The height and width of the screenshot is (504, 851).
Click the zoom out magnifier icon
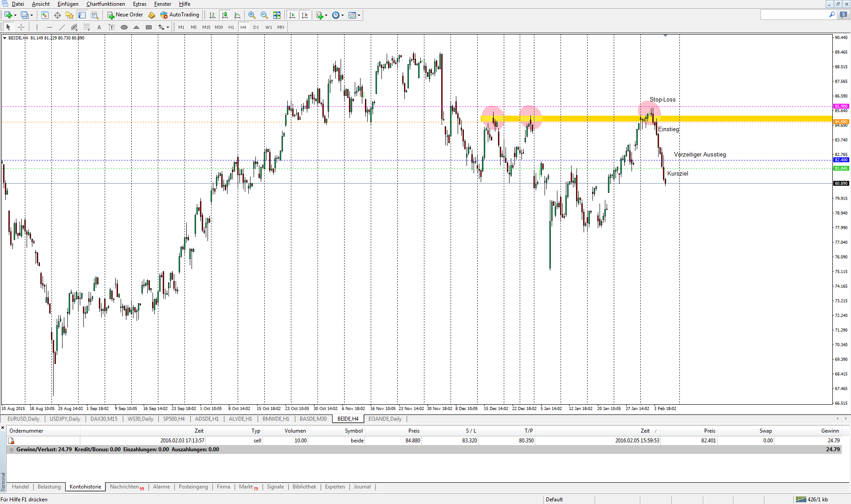point(264,15)
